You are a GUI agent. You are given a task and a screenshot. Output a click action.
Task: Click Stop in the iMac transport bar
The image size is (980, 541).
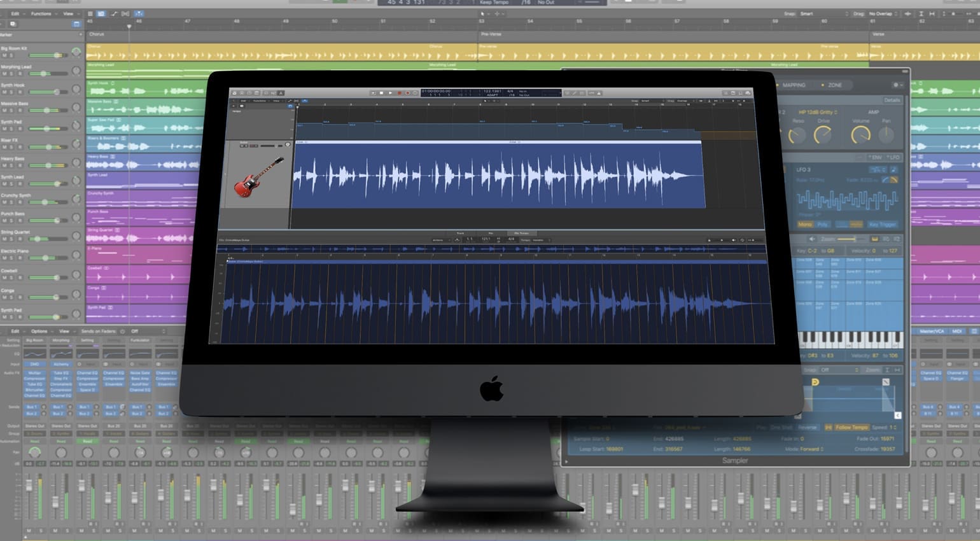pyautogui.click(x=381, y=92)
